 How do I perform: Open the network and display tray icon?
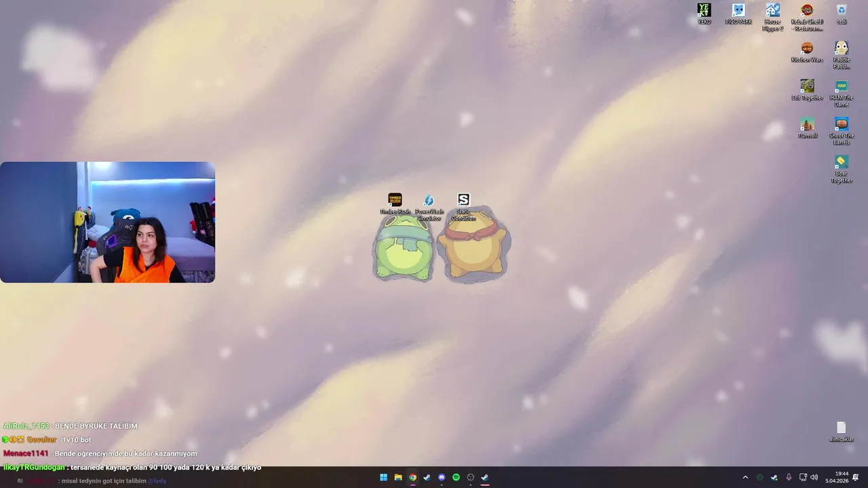click(x=803, y=477)
